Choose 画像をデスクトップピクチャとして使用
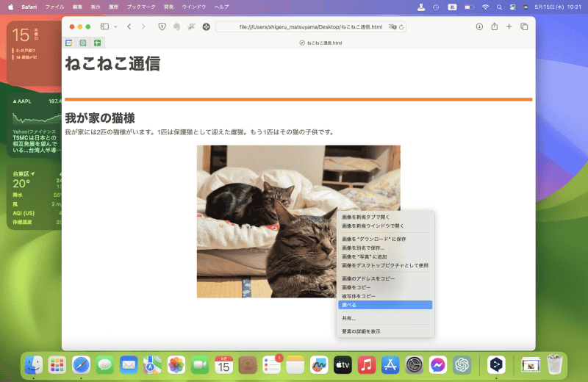Viewport: 588px width, 382px height. click(x=385, y=265)
